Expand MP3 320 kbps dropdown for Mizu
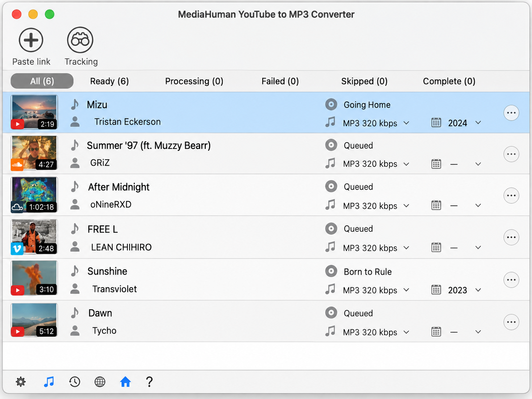 406,123
